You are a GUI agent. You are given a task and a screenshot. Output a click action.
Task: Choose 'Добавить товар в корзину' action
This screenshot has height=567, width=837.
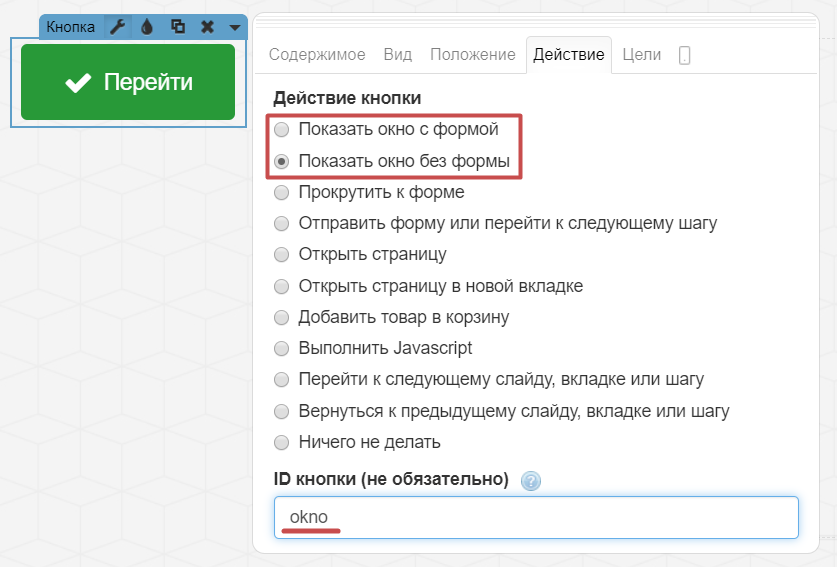282,317
